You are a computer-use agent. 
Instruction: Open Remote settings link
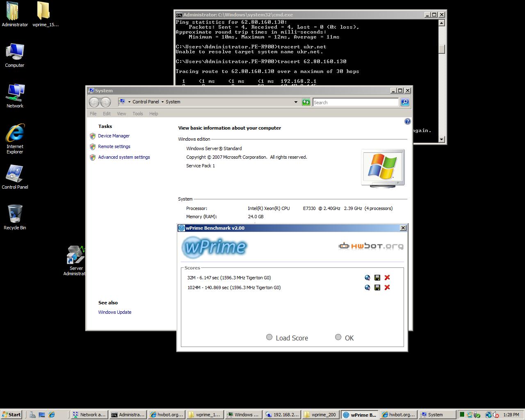click(x=114, y=146)
